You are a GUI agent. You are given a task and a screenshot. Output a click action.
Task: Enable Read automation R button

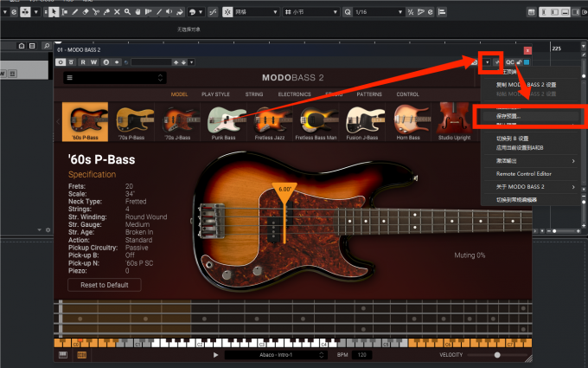point(83,62)
